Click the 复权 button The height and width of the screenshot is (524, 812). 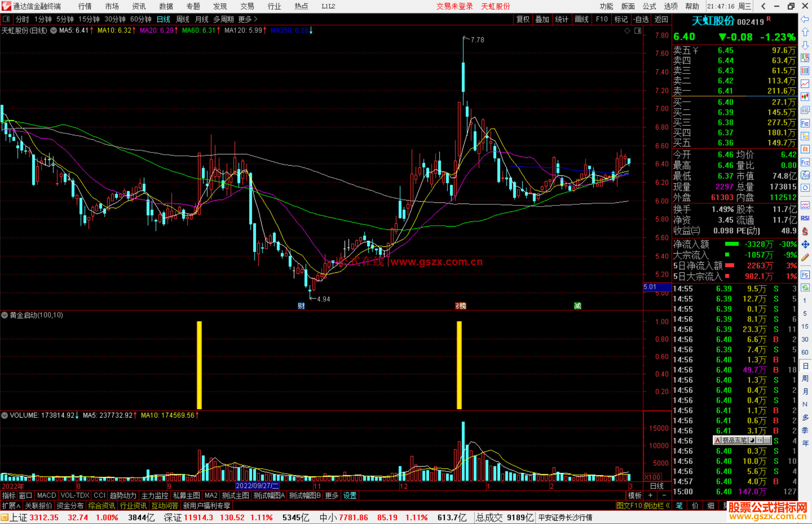point(523,19)
